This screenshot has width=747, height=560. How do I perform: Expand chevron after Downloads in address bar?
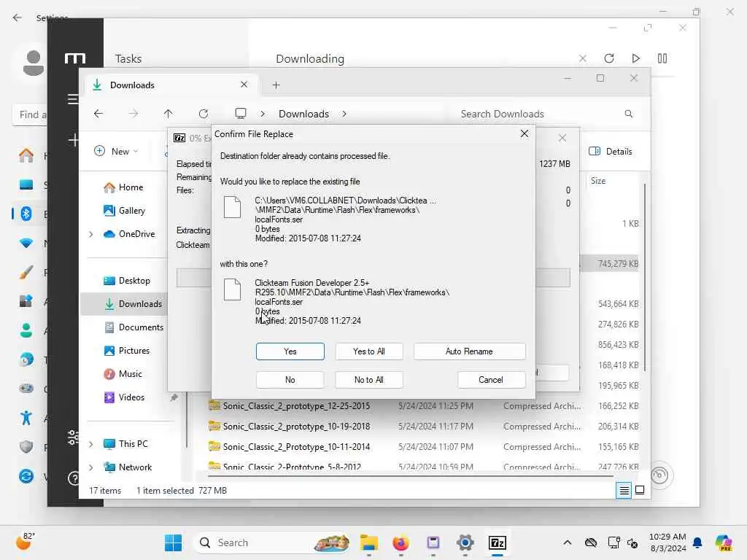[344, 114]
